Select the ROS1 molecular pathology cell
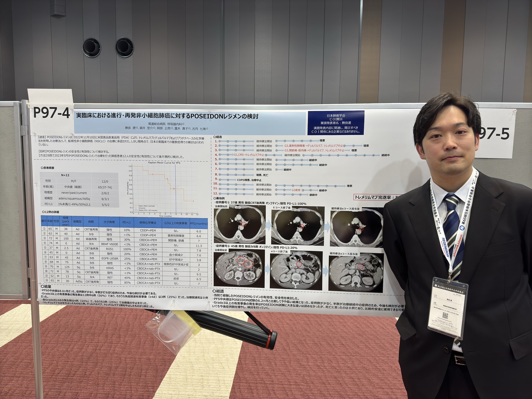This screenshot has height=399, width=532. [109, 249]
